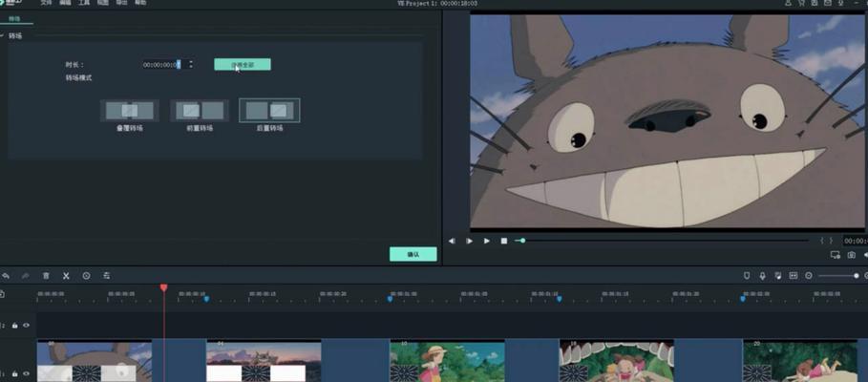Select the open mouth teeth clip thumbnail
This screenshot has height=382, width=868.
pos(617,361)
